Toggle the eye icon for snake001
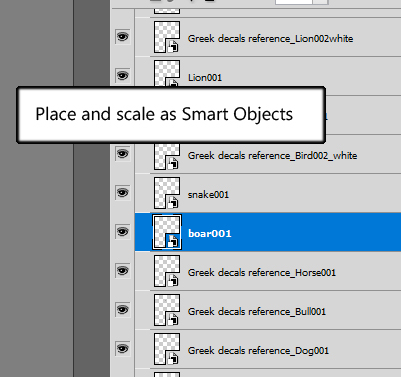The width and height of the screenshot is (401, 377). (122, 193)
